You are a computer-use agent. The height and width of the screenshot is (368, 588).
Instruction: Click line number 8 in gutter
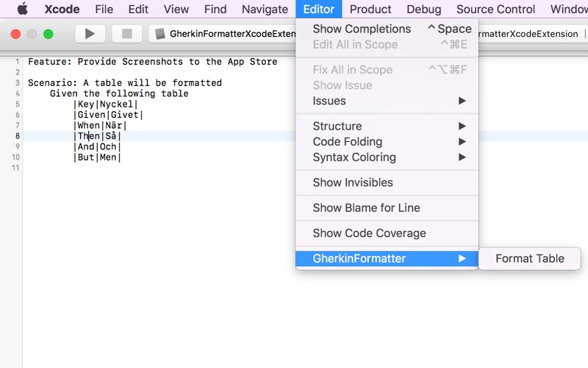pyautogui.click(x=17, y=136)
